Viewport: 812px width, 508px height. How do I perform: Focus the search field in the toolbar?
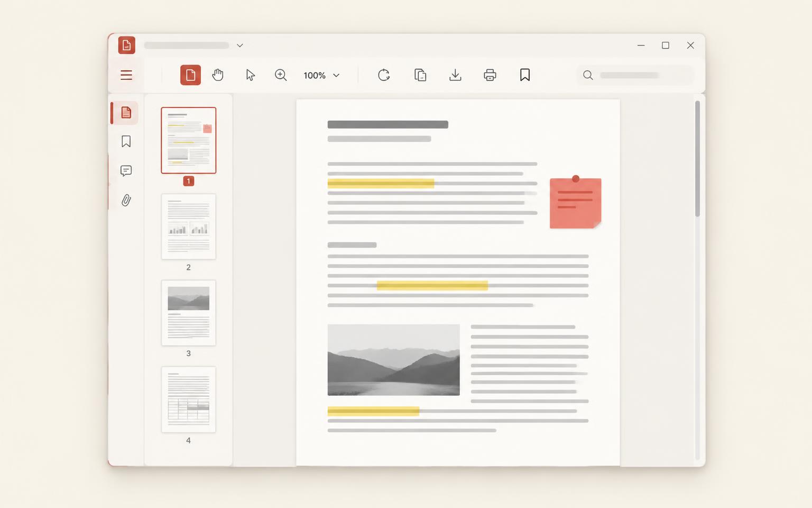click(x=635, y=75)
